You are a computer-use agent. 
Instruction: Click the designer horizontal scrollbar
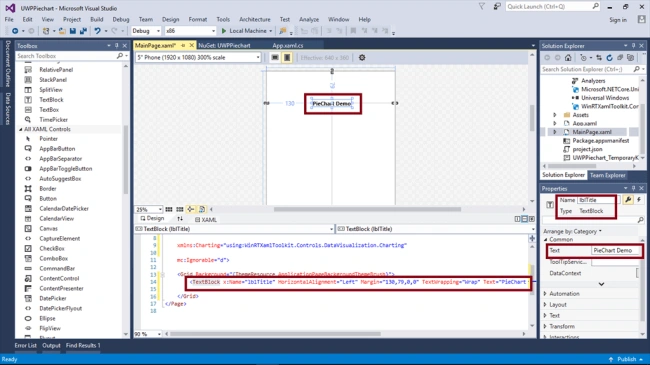(367, 209)
